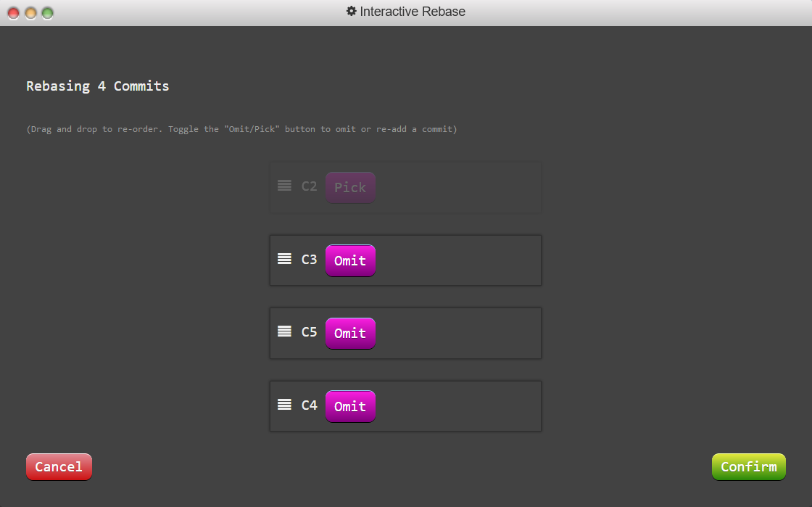Select the reorder handle next to C5
The width and height of the screenshot is (812, 507).
click(284, 331)
